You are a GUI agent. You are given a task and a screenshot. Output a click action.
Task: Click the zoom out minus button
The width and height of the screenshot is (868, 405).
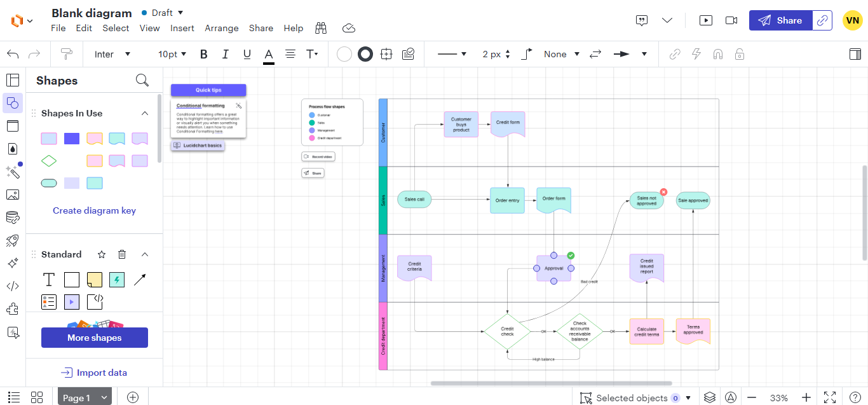coord(752,397)
